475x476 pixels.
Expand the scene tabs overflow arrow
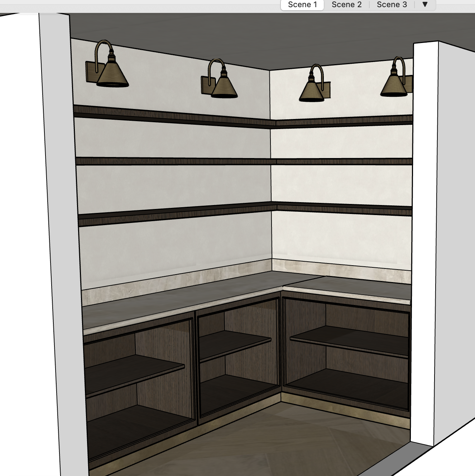click(425, 5)
